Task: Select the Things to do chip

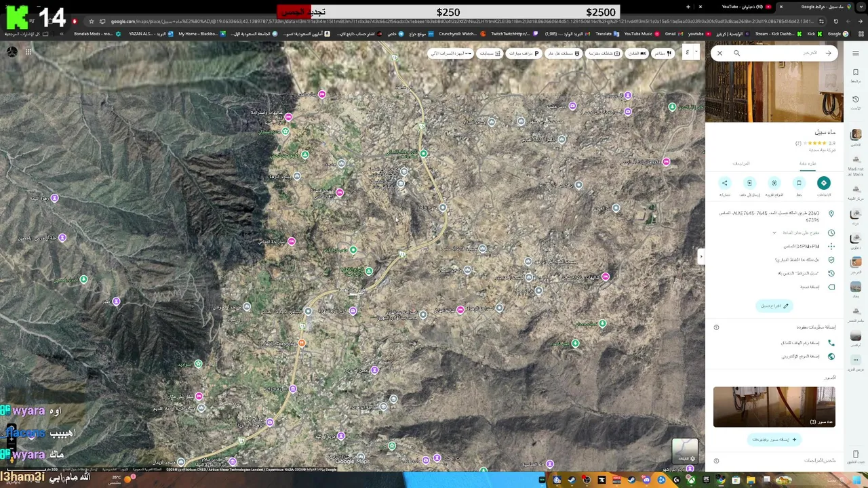Action: [x=604, y=53]
